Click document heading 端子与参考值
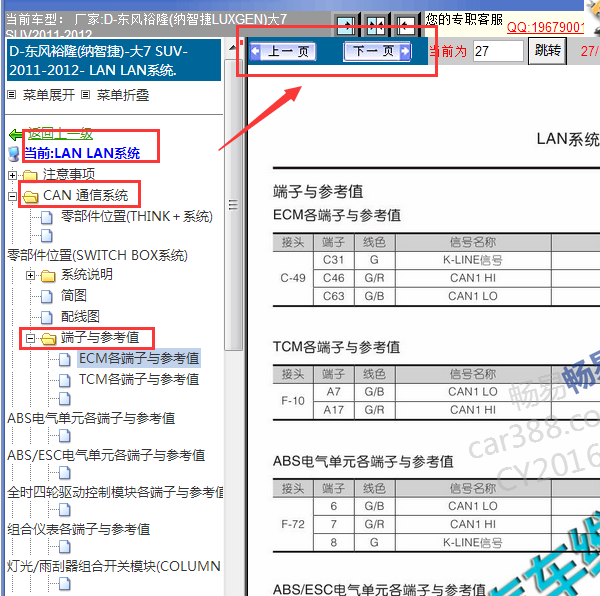Screen dimensions: 600x596 coord(318,192)
